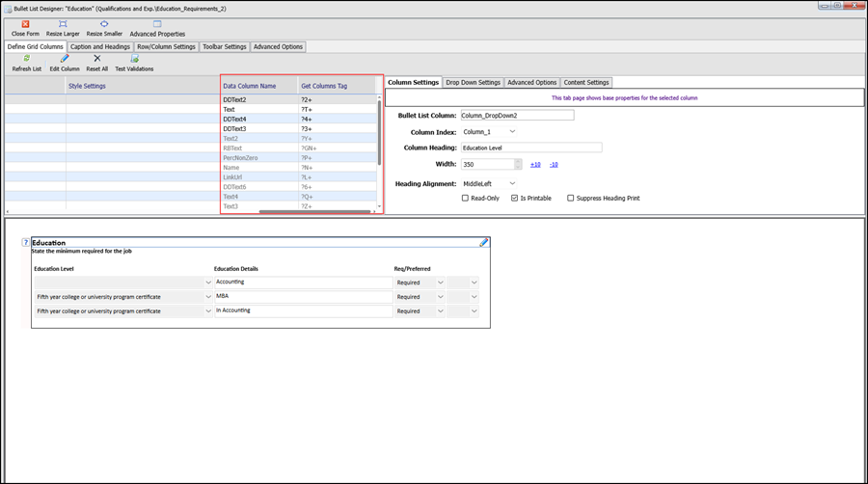Open the Required dropdown in the Accounting row
This screenshot has height=484, width=868.
(440, 282)
